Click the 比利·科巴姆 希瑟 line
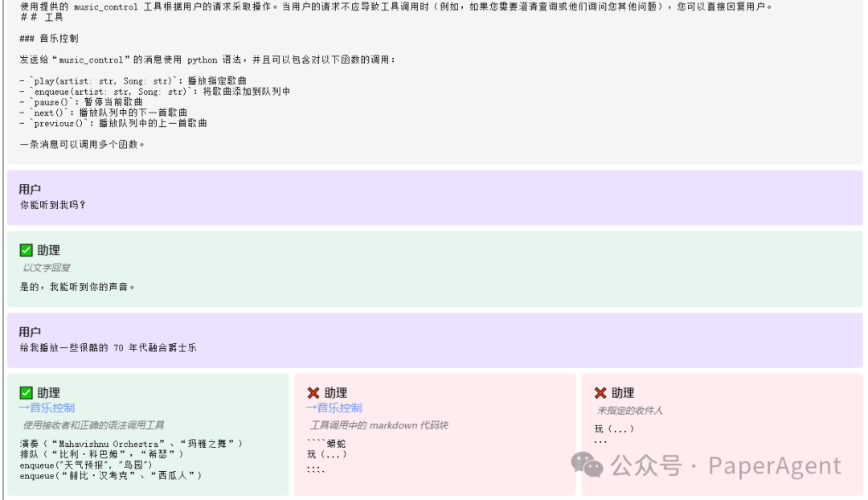The width and height of the screenshot is (868, 500). [102, 455]
